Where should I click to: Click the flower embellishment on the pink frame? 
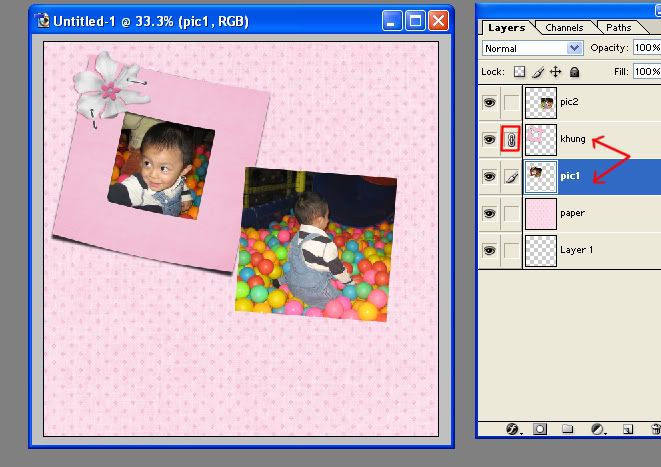pyautogui.click(x=110, y=87)
